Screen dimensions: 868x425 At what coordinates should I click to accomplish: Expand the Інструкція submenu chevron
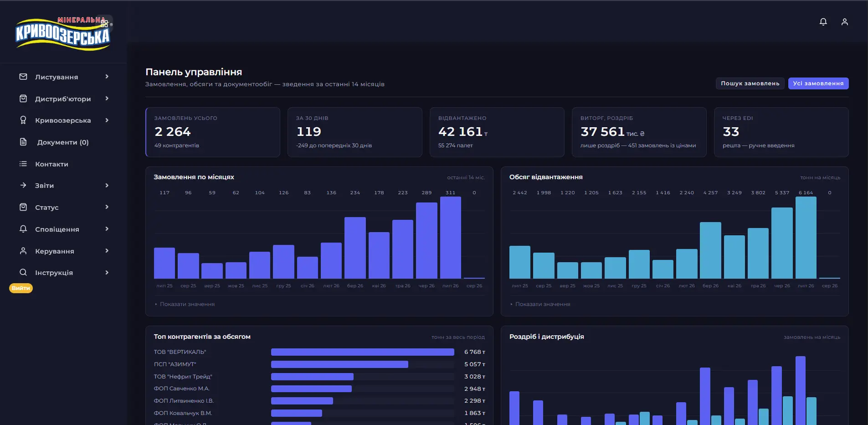click(x=107, y=273)
